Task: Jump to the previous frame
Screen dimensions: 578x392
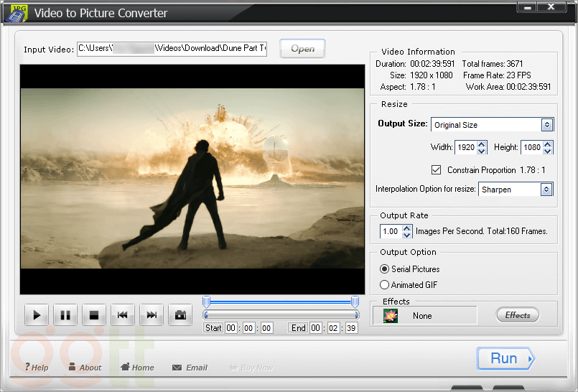Action: click(123, 315)
